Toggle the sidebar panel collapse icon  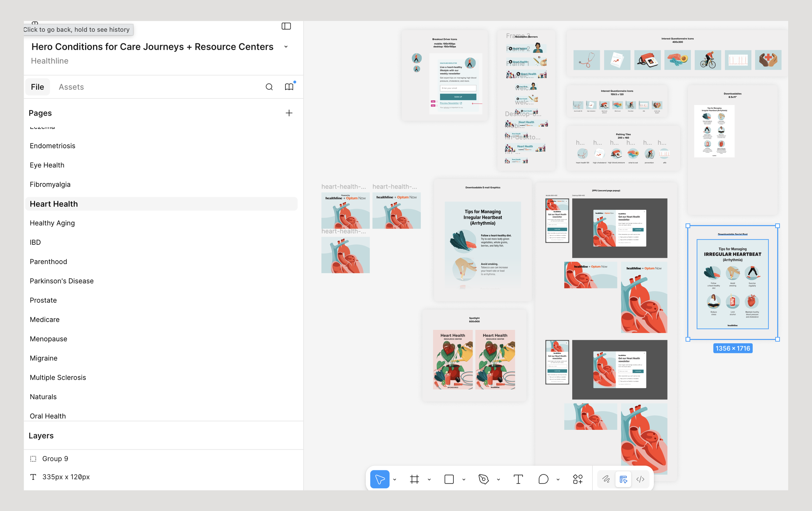286,26
